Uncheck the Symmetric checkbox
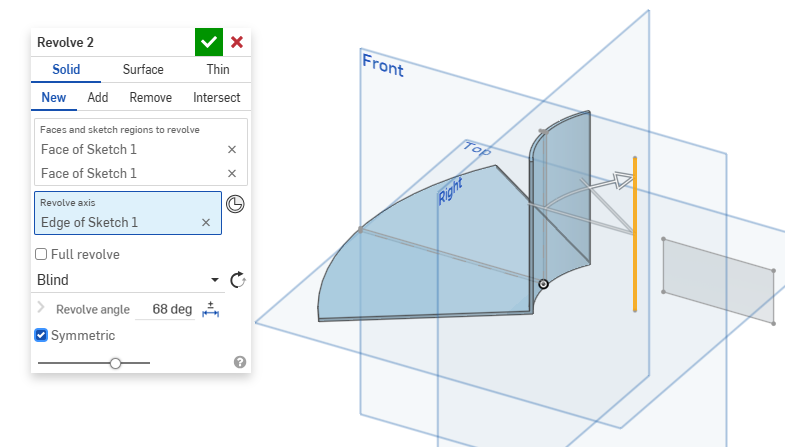The width and height of the screenshot is (785, 447). point(41,336)
